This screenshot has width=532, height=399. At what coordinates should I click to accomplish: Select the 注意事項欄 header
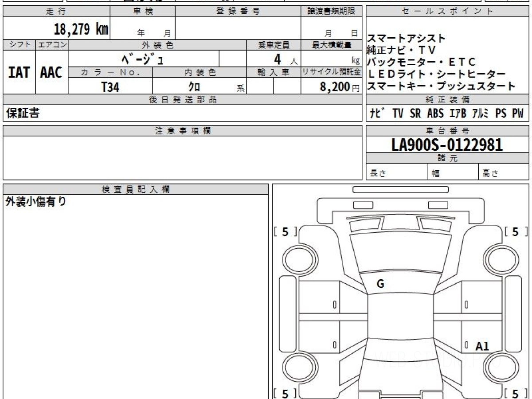183,131
